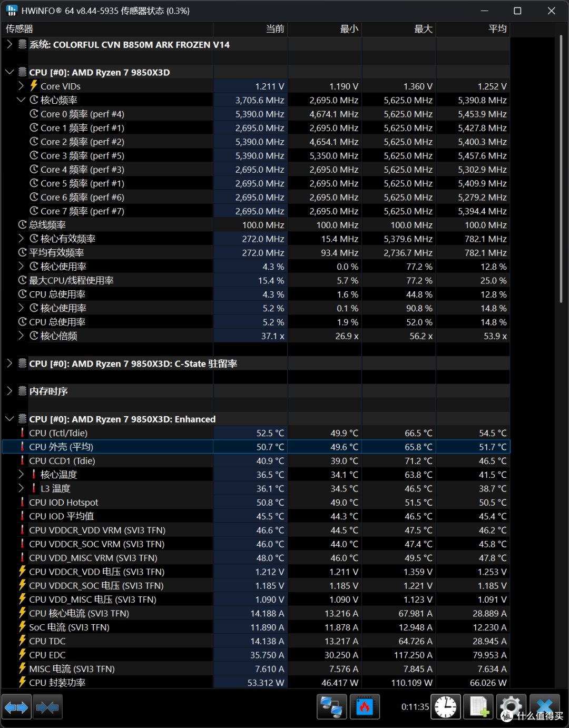Click the HWiNFO app icon in title bar

pyautogui.click(x=12, y=11)
